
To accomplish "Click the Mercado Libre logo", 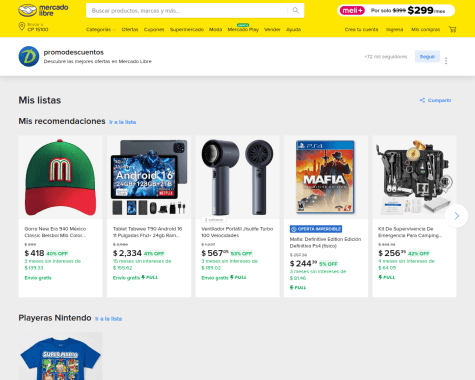I will pos(43,11).
